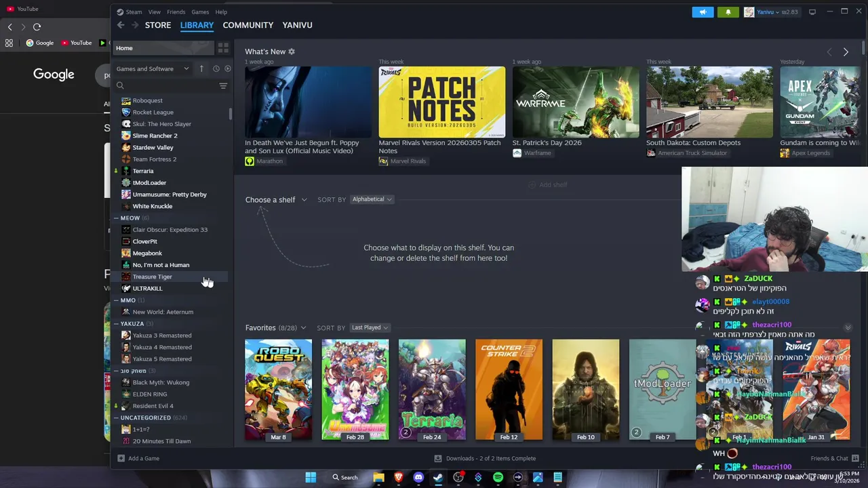Go back with Steam's back arrow
This screenshot has height=488, width=868.
[x=121, y=25]
